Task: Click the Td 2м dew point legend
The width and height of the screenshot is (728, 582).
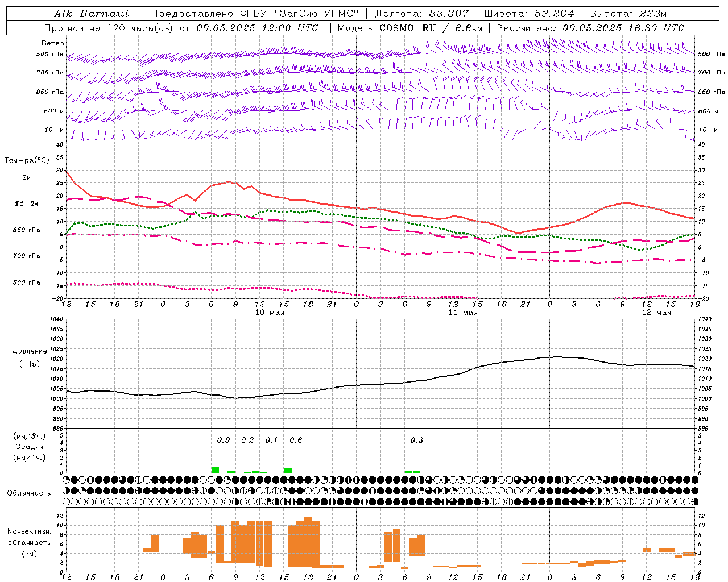Action: pos(26,203)
